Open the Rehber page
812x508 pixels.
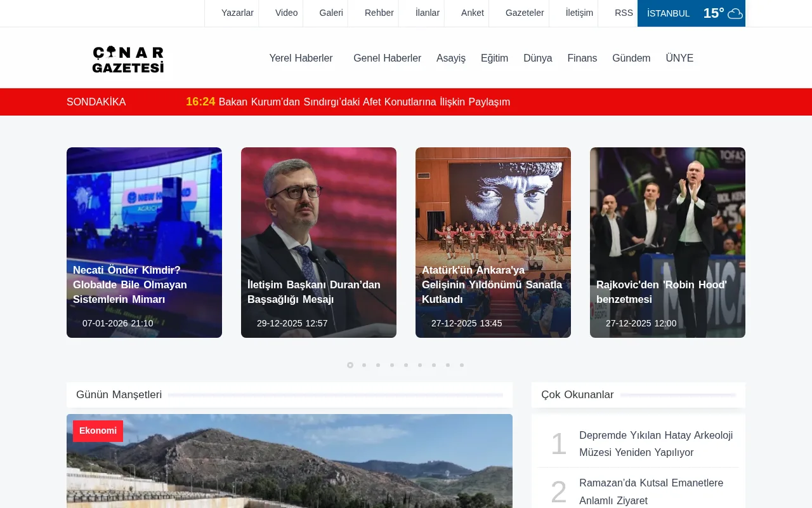(379, 13)
